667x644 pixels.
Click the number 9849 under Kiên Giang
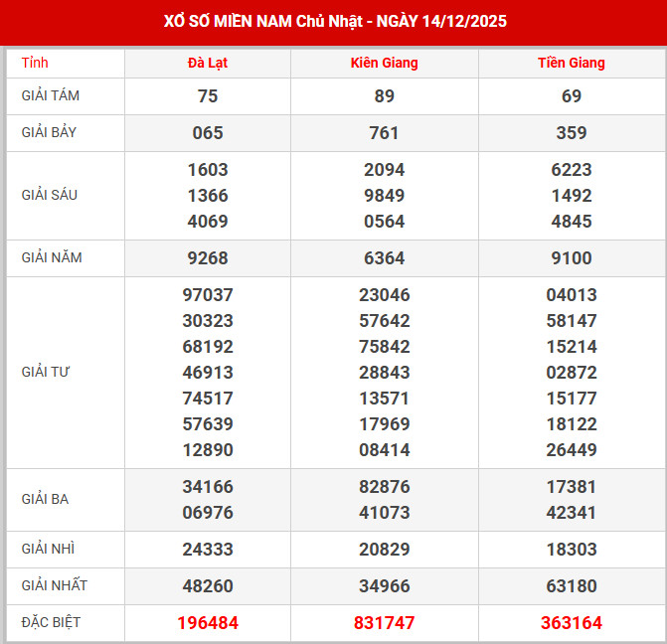click(x=384, y=196)
